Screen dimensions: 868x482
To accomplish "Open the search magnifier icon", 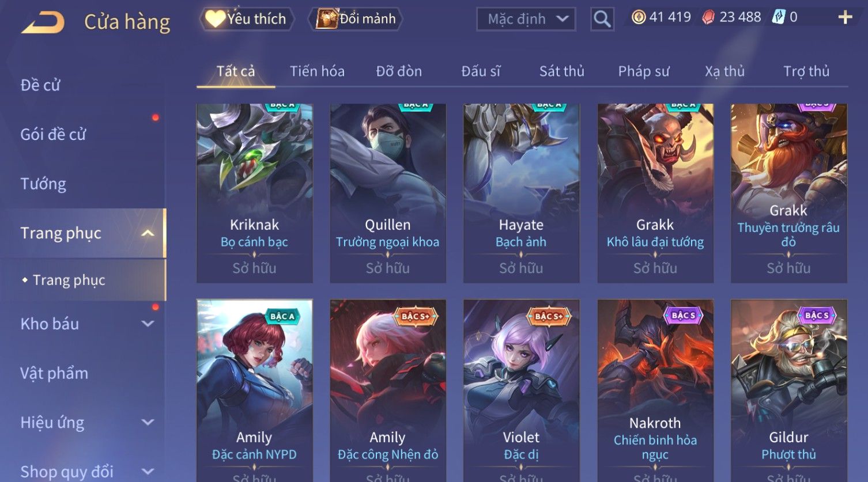I will (602, 19).
